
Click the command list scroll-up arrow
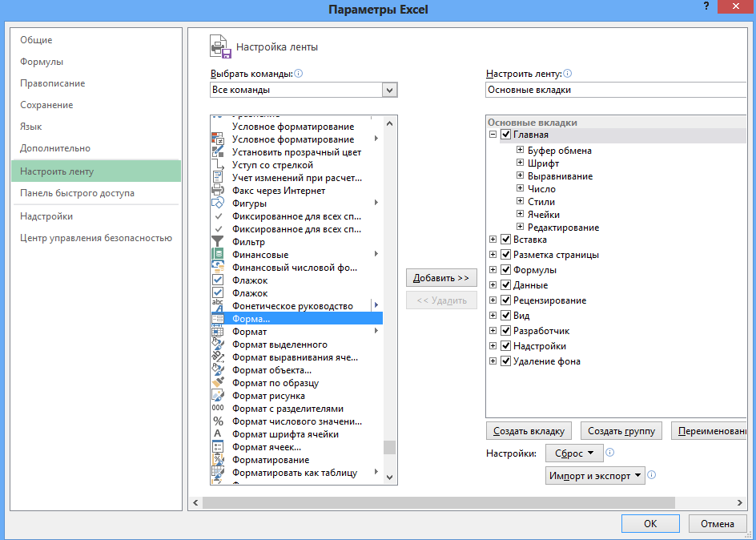pos(389,123)
